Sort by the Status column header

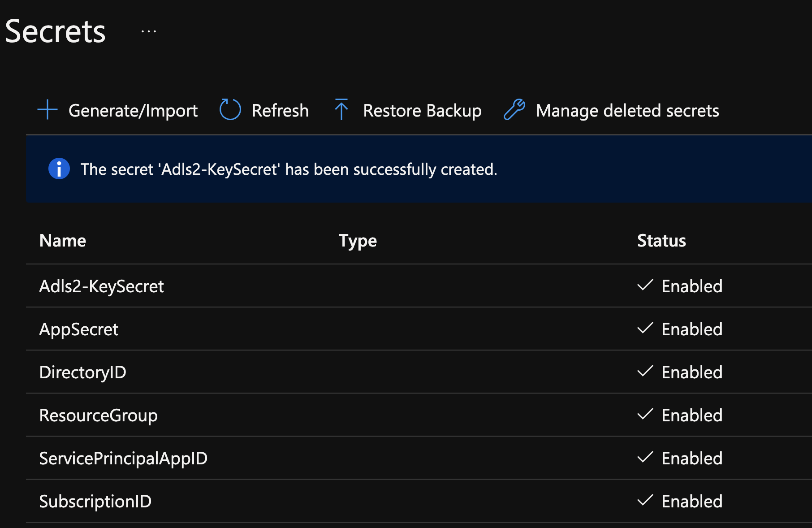pos(661,241)
